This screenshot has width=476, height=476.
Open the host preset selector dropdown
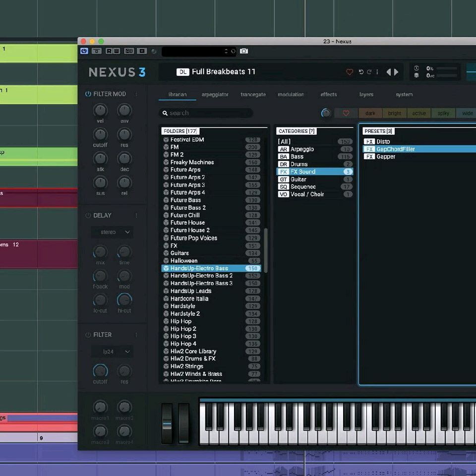[x=198, y=51]
